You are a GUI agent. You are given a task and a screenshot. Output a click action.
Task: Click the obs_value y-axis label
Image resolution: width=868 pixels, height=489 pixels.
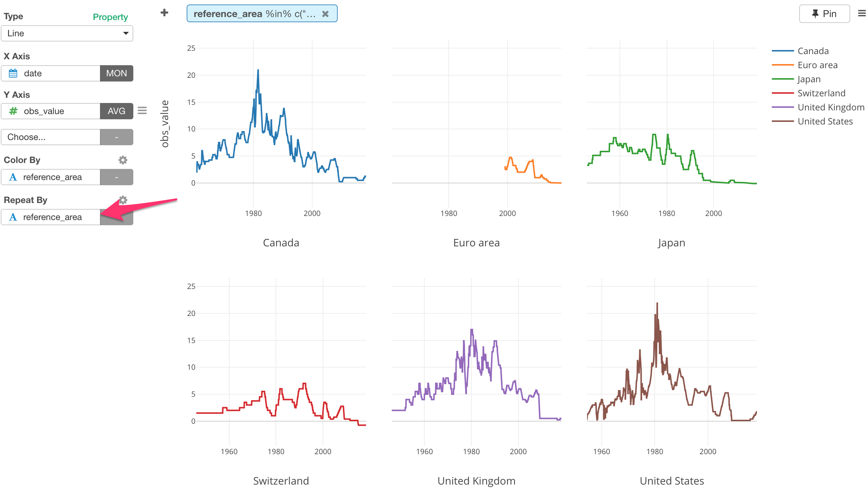click(x=165, y=124)
